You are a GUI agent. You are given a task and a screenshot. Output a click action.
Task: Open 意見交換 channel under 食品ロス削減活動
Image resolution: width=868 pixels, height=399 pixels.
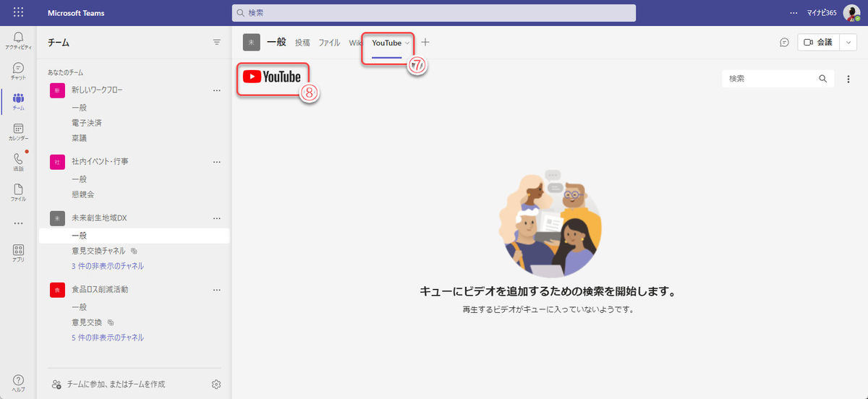click(x=87, y=322)
